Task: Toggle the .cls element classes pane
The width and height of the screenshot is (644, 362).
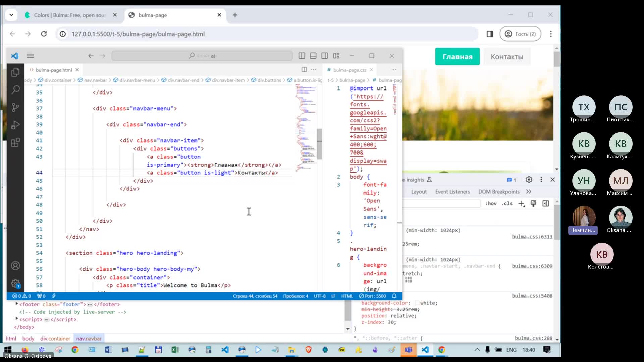Action: (x=507, y=203)
